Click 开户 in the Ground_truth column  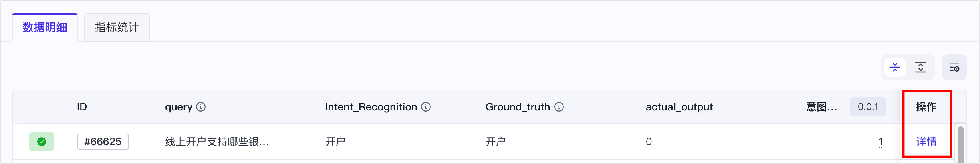(496, 142)
